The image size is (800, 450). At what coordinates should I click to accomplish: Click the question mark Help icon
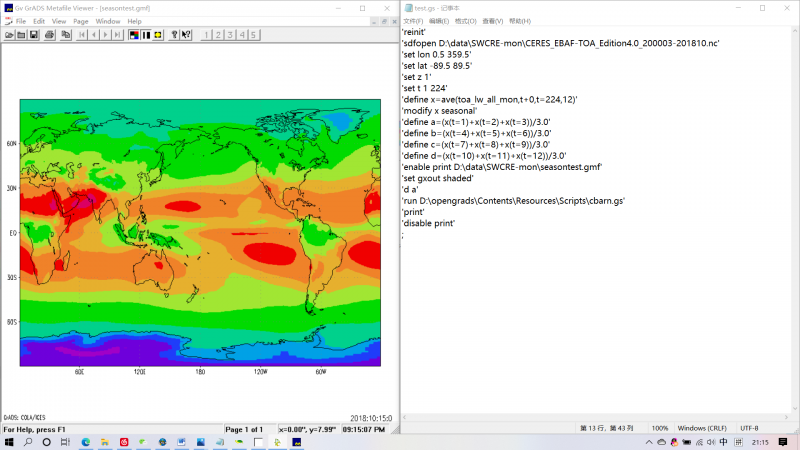pyautogui.click(x=174, y=35)
